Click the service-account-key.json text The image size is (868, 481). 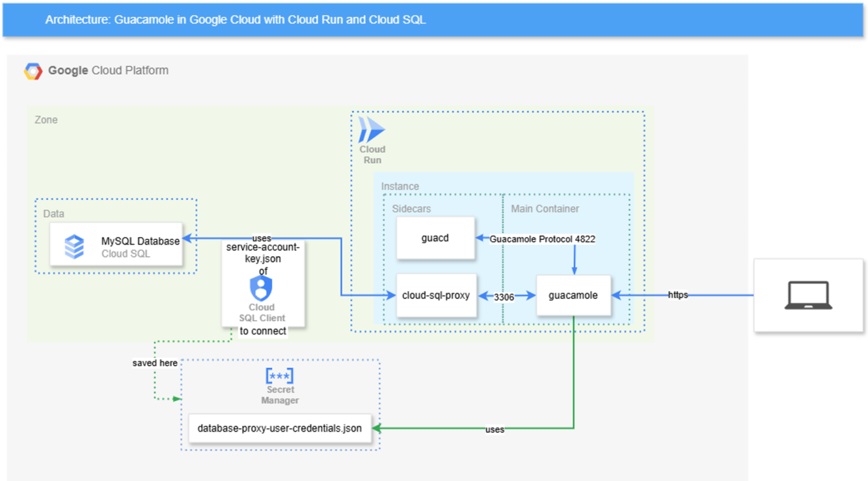[263, 253]
